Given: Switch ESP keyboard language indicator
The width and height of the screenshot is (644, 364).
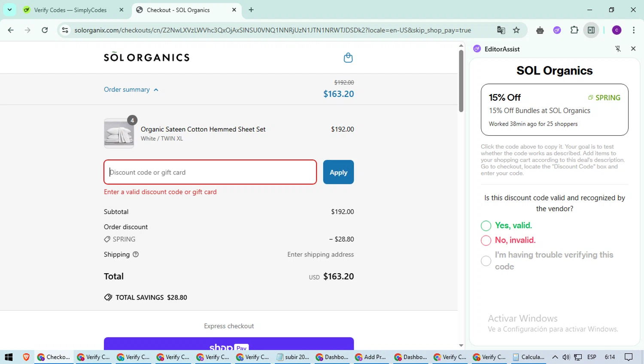Looking at the screenshot, I should (x=592, y=357).
